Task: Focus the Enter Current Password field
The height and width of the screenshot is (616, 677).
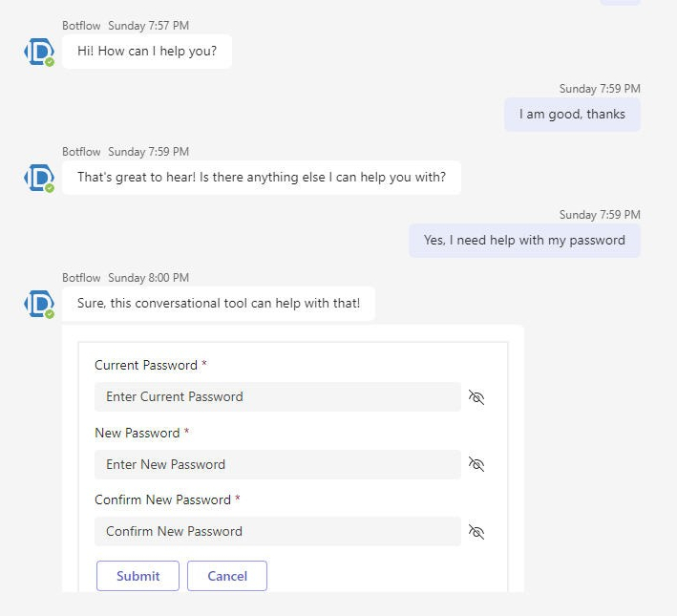Action: click(x=277, y=397)
